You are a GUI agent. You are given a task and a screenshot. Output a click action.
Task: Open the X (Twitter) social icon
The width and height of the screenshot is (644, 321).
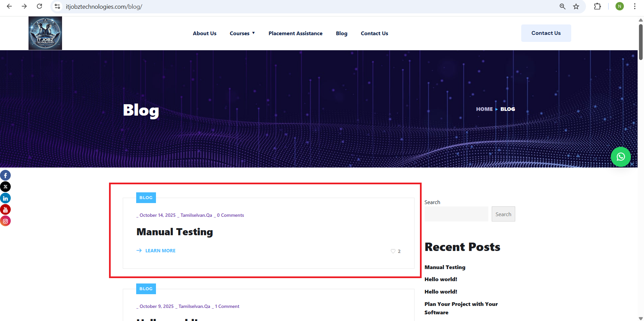tap(5, 187)
